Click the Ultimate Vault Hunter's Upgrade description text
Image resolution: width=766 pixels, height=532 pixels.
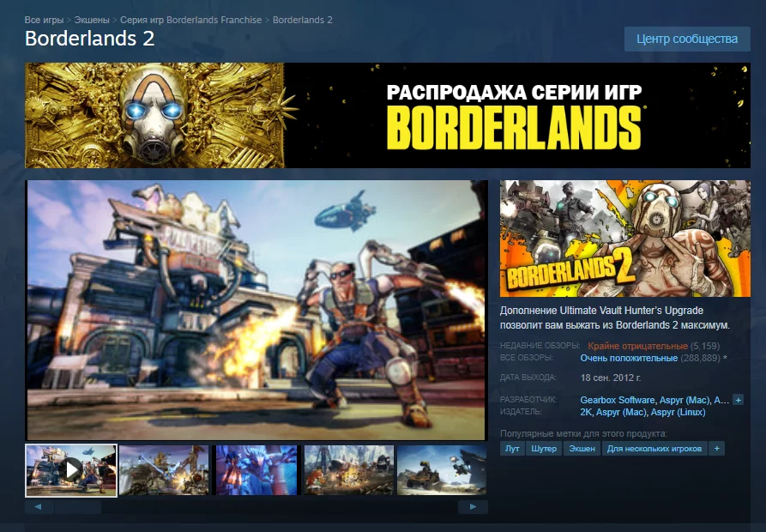615,317
